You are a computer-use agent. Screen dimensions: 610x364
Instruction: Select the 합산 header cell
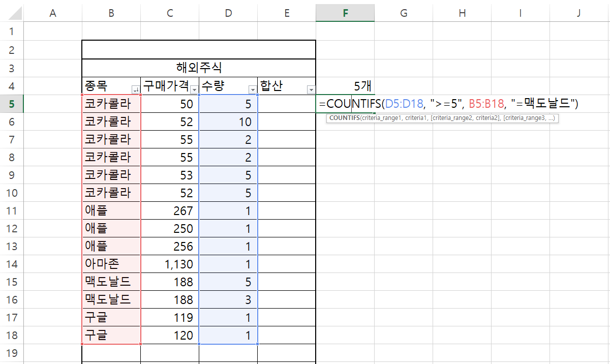click(286, 85)
